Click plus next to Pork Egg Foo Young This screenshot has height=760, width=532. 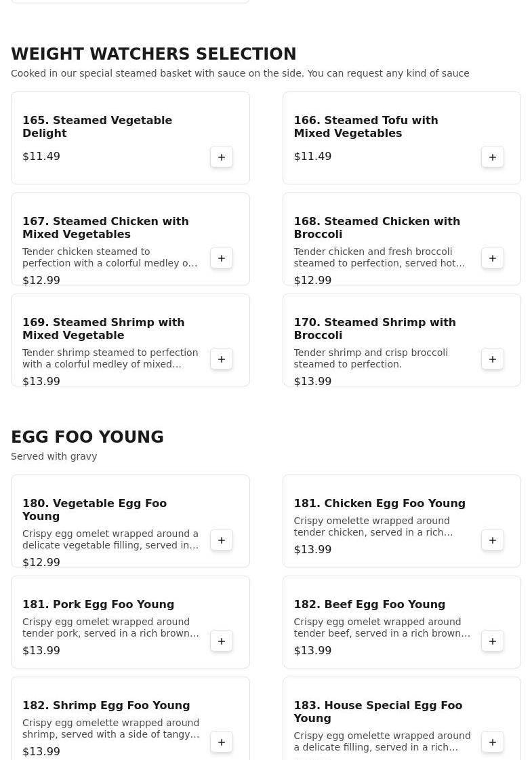pyautogui.click(x=222, y=641)
